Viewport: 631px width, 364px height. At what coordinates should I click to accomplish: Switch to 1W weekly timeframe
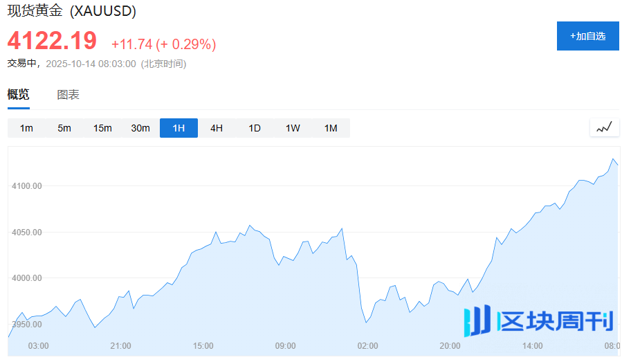coord(293,128)
